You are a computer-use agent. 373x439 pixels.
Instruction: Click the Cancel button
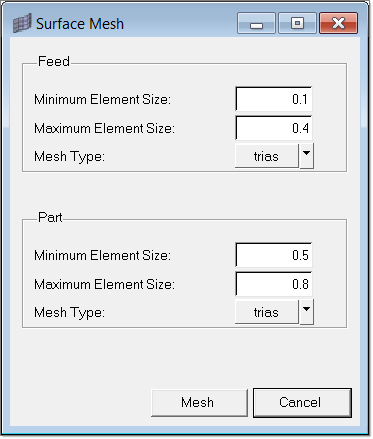(302, 403)
